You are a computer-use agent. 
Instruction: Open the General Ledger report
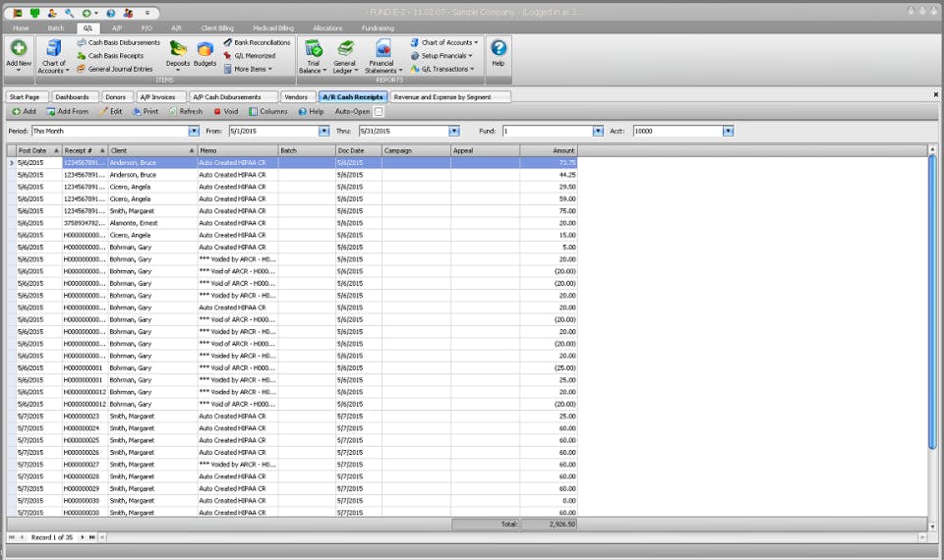click(x=345, y=57)
